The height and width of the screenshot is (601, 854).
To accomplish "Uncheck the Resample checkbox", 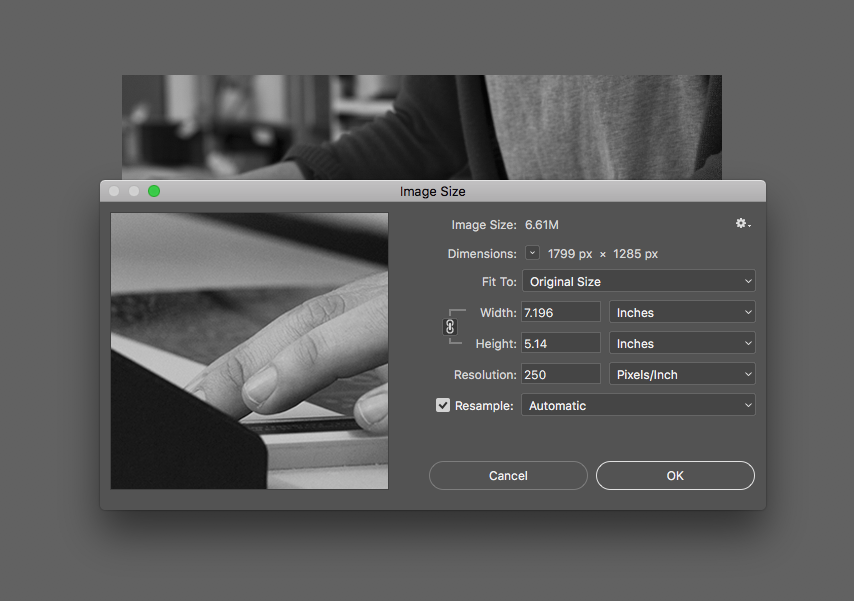I will coord(443,405).
